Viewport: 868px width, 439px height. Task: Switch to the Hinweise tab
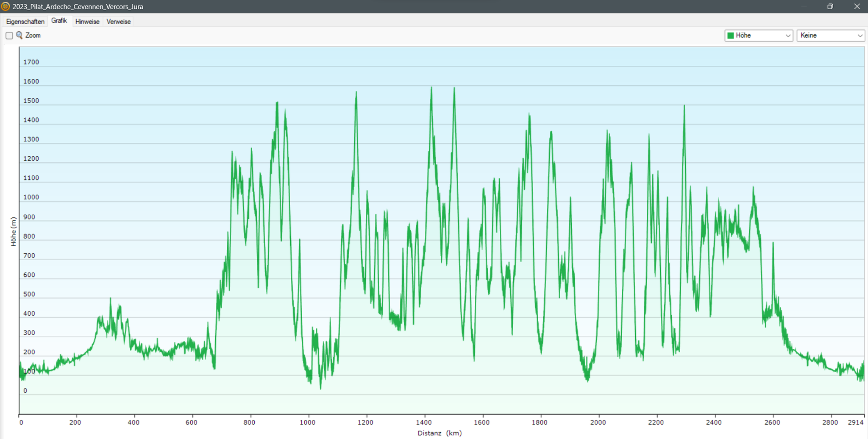click(87, 21)
